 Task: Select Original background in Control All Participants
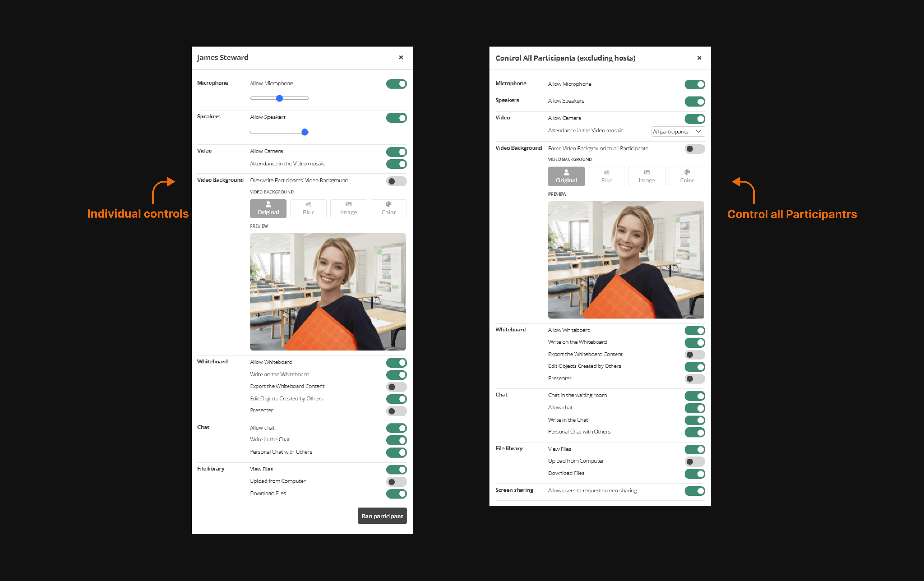pyautogui.click(x=566, y=177)
